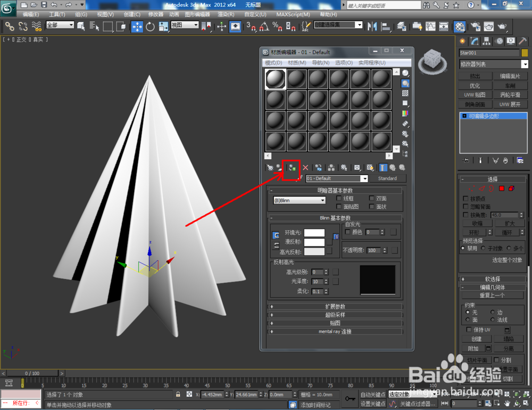
Task: Enable the 线框 (Wire) checkbox
Action: pos(338,198)
